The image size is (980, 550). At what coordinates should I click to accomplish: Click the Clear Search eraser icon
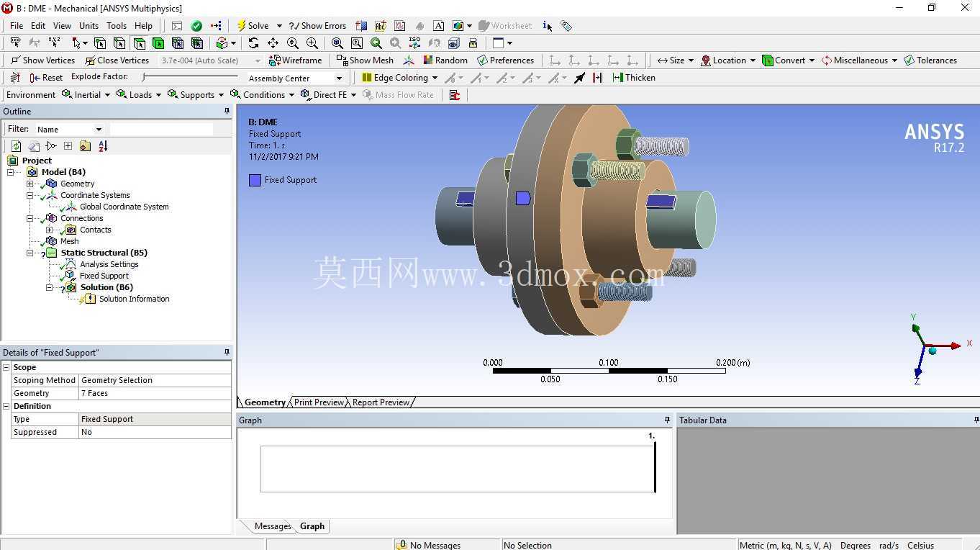(x=33, y=146)
